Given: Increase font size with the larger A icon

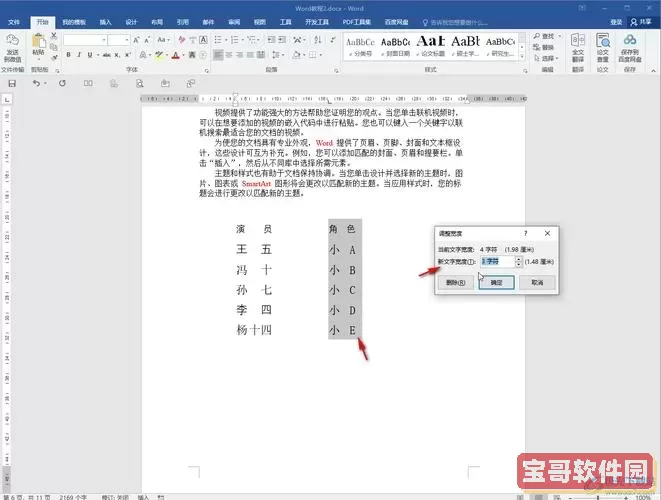Looking at the screenshot, I should tap(136, 40).
